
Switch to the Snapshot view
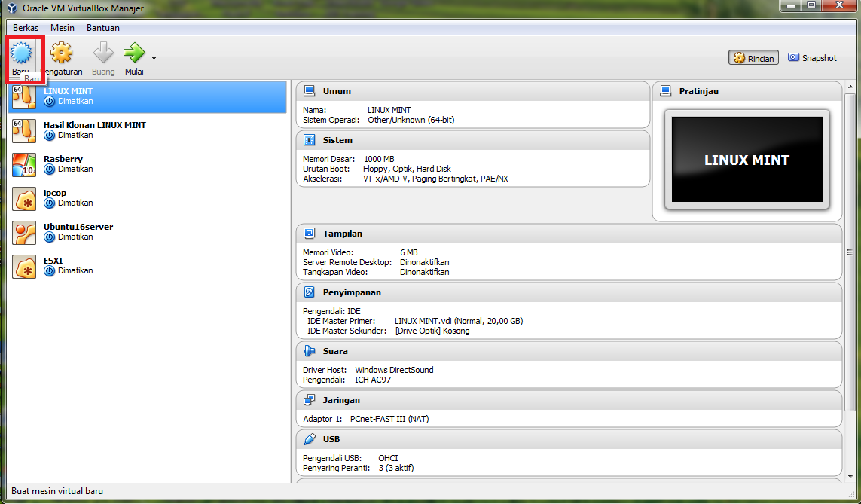pos(812,58)
